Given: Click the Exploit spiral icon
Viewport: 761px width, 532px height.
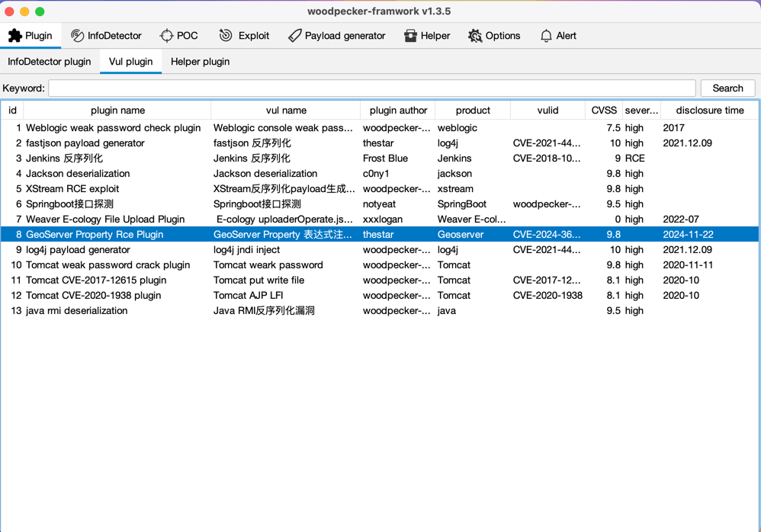Looking at the screenshot, I should click(x=226, y=35).
